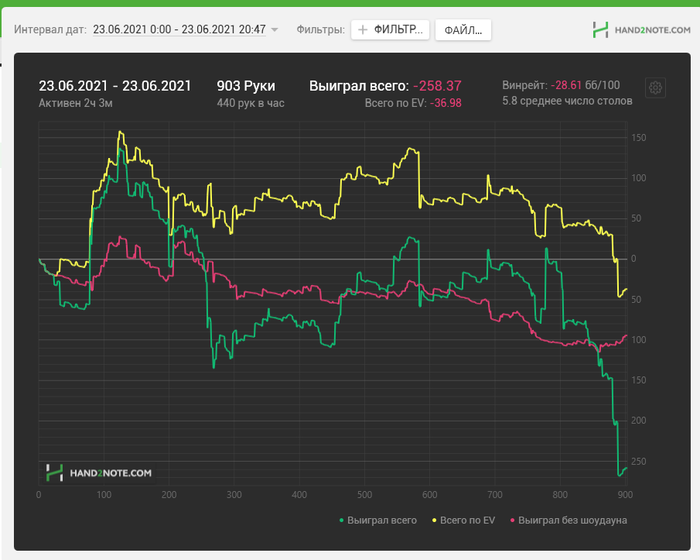Click the Hand2Note logo in header
This screenshot has height=560, width=700.
click(642, 30)
